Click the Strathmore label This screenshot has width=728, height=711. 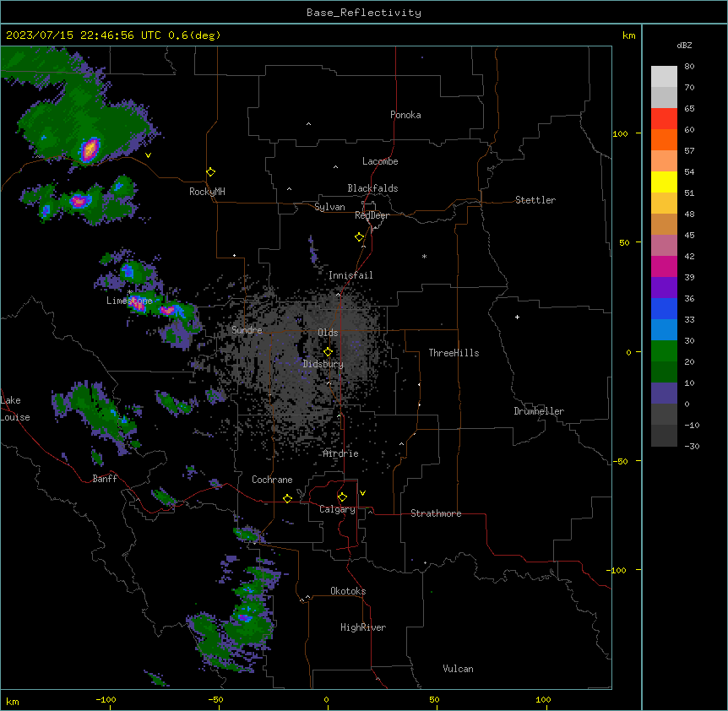pyautogui.click(x=436, y=513)
